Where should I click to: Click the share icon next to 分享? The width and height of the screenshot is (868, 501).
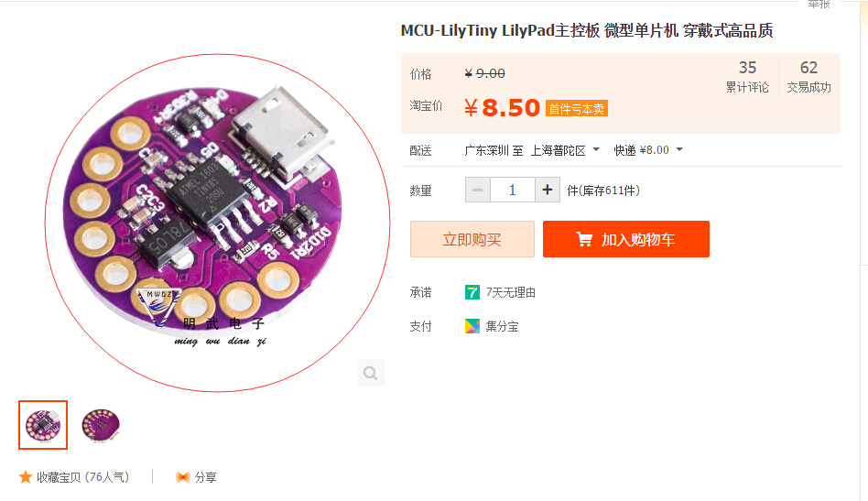click(x=183, y=477)
